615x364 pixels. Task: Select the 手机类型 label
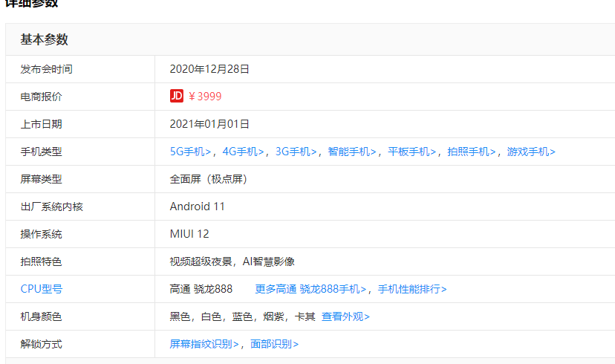41,152
